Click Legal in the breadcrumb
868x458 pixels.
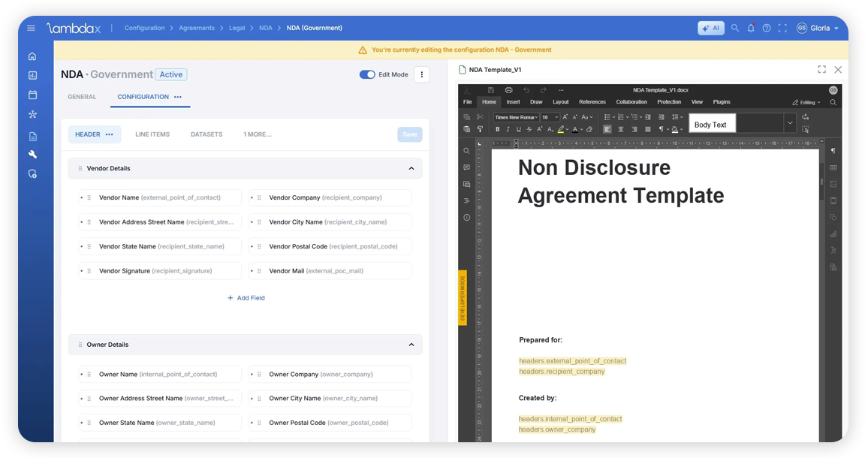pos(237,28)
